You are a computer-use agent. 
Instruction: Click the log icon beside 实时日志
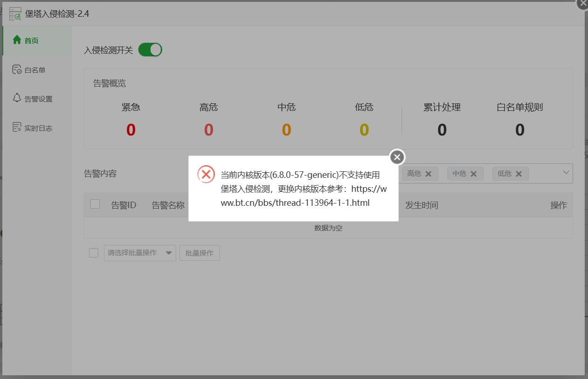point(17,127)
